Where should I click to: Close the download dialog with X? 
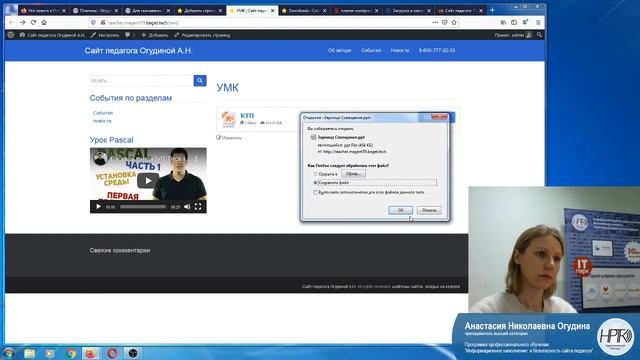pyautogui.click(x=439, y=117)
